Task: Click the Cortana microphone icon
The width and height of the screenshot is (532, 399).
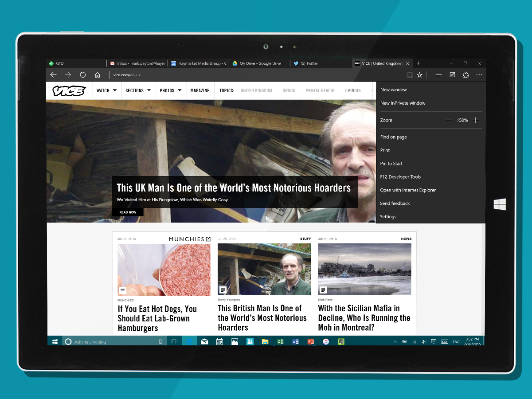Action: (160, 342)
